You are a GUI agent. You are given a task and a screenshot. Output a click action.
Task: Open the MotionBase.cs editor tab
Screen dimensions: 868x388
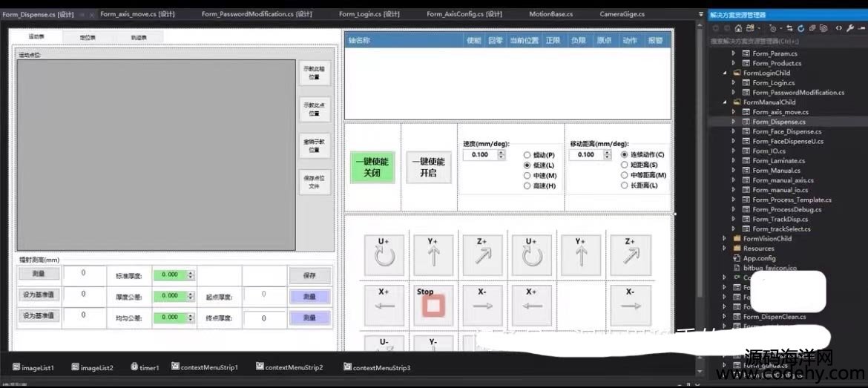pyautogui.click(x=550, y=14)
